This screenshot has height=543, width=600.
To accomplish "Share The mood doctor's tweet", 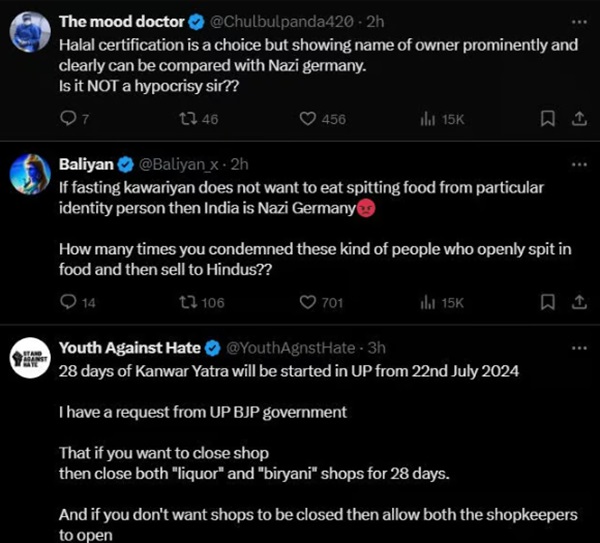I will (578, 119).
